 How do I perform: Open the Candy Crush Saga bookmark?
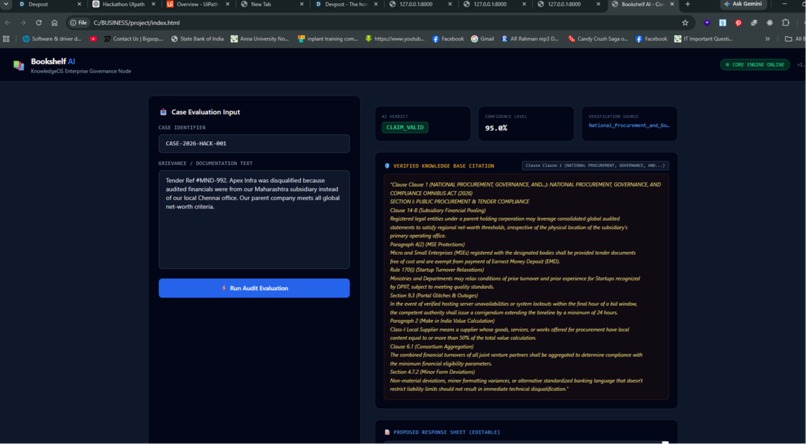coord(598,39)
